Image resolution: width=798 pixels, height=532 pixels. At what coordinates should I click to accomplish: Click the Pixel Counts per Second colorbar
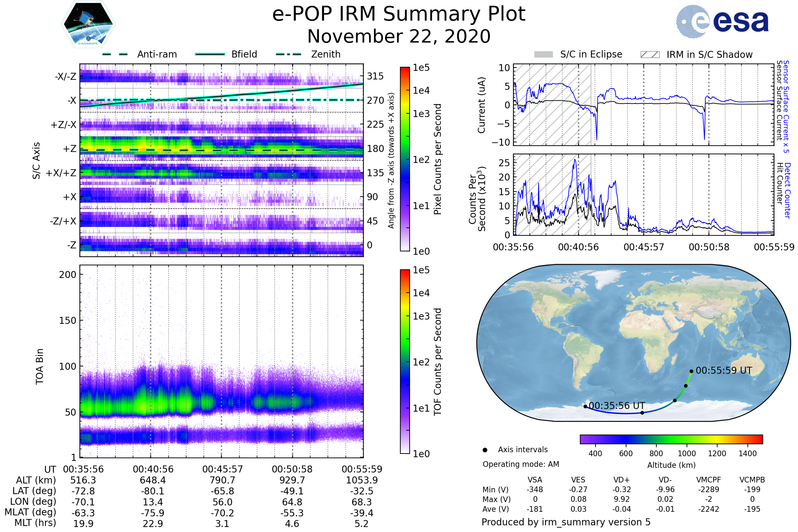(405, 159)
